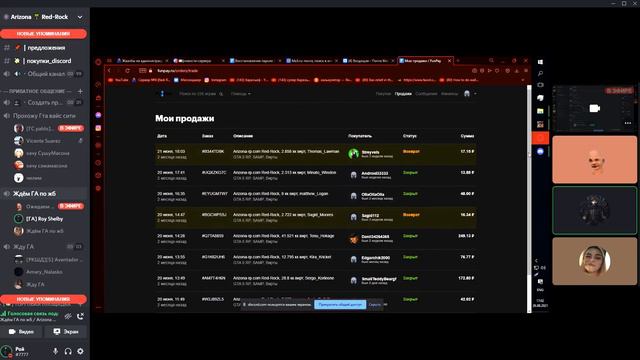Viewport: 640px width, 360px height.
Task: Click the Windows Start icon in the streamed taskbar
Action: [540, 62]
